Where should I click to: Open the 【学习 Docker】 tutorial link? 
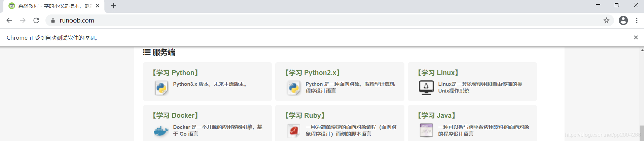175,115
